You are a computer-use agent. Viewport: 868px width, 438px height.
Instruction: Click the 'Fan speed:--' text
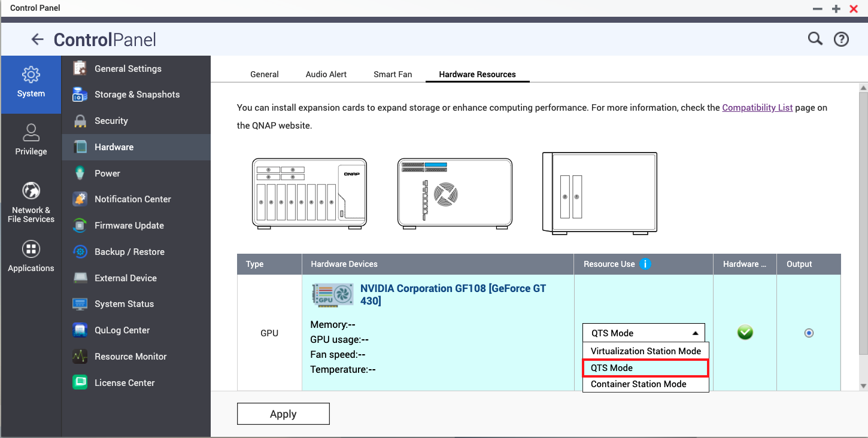[x=339, y=354]
